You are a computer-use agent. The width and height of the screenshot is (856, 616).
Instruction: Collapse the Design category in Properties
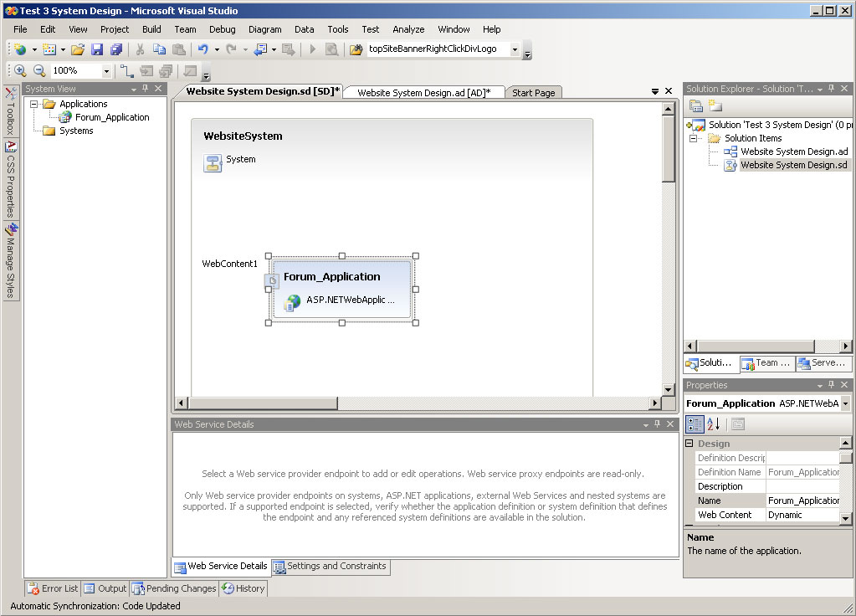pyautogui.click(x=689, y=444)
